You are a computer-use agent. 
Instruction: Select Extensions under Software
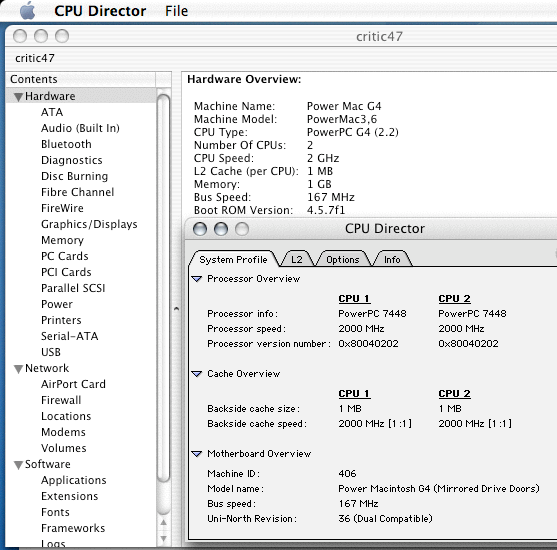[x=70, y=496]
